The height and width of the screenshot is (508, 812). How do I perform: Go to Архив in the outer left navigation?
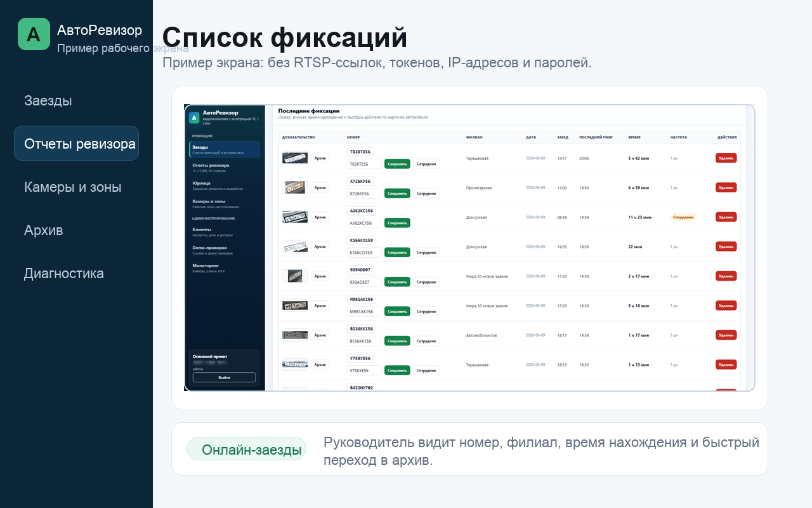(44, 230)
